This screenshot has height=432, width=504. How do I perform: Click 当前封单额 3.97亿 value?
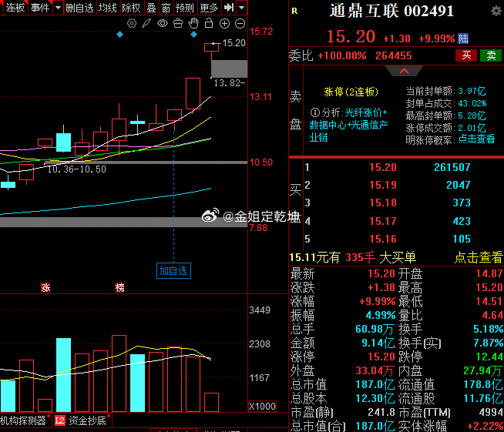pyautogui.click(x=472, y=91)
